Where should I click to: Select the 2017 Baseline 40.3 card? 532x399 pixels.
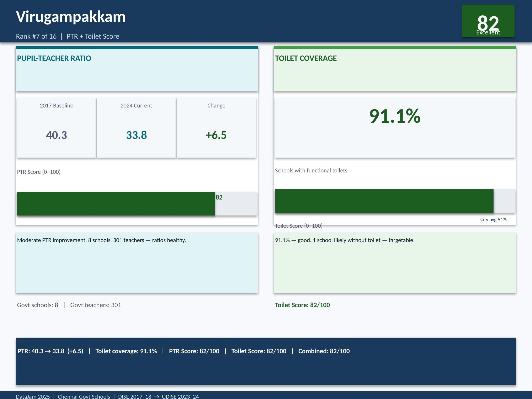pos(57,127)
